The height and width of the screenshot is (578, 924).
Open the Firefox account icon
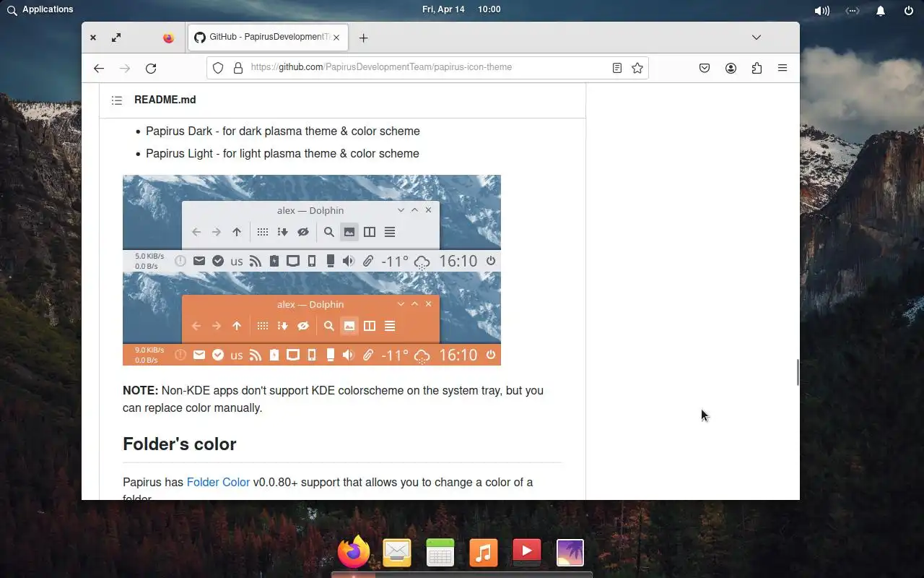coord(731,68)
